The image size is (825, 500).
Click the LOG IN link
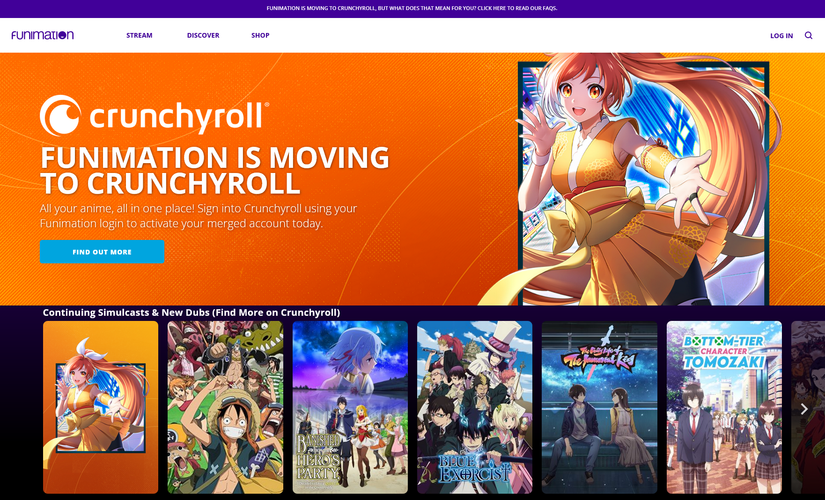[781, 36]
